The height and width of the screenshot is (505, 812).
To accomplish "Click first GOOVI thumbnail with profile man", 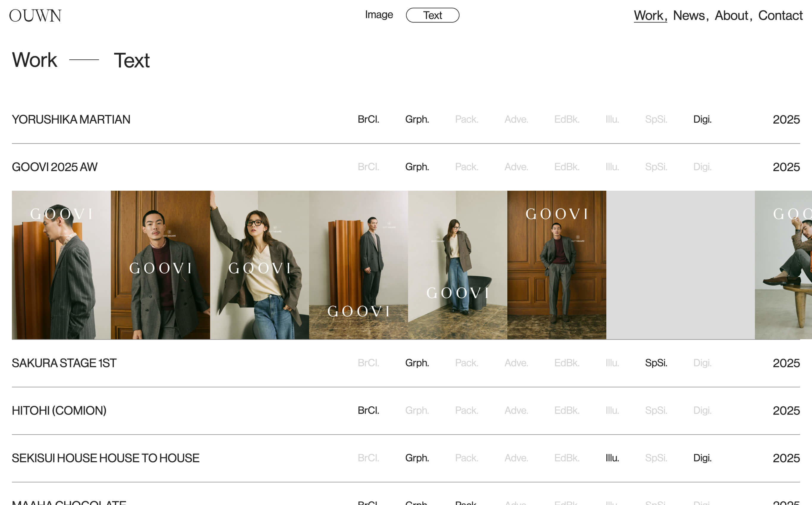I will [x=61, y=265].
